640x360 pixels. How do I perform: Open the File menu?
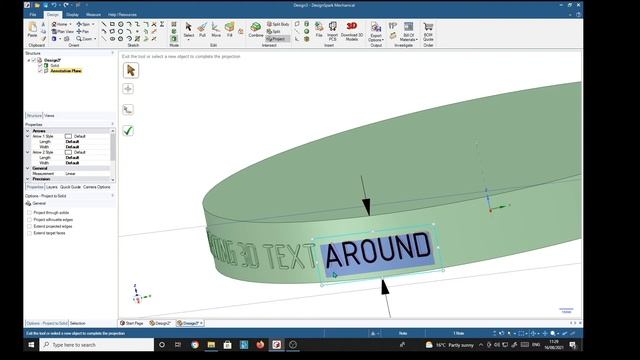tap(33, 15)
